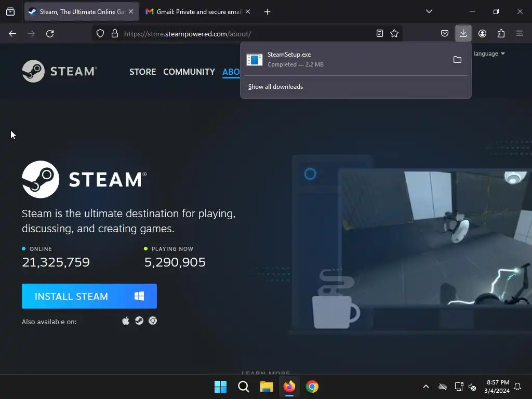Image resolution: width=532 pixels, height=399 pixels.
Task: Bookmark this page with star
Action: (x=394, y=33)
